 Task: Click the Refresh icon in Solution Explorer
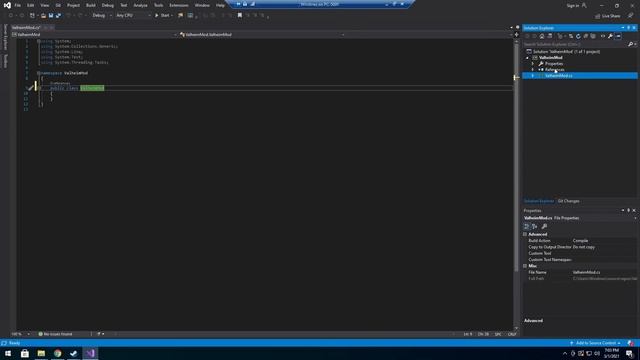pyautogui.click(x=578, y=36)
